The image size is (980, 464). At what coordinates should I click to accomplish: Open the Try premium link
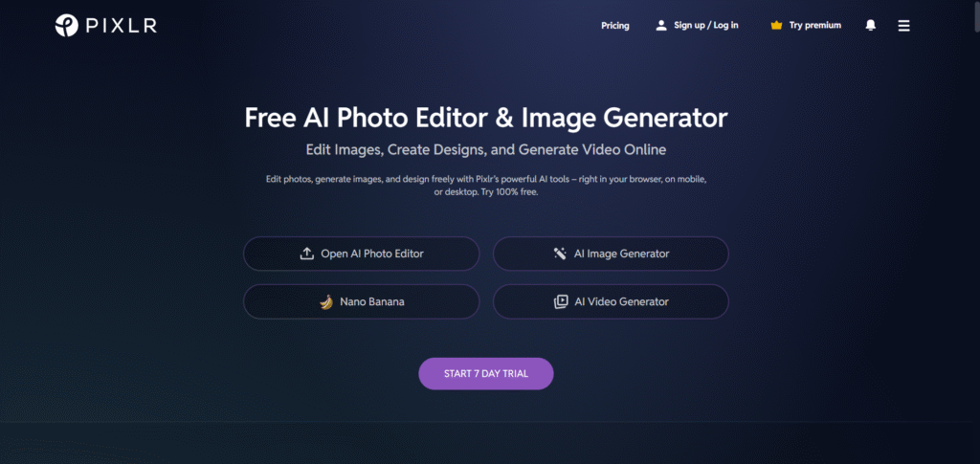(815, 26)
